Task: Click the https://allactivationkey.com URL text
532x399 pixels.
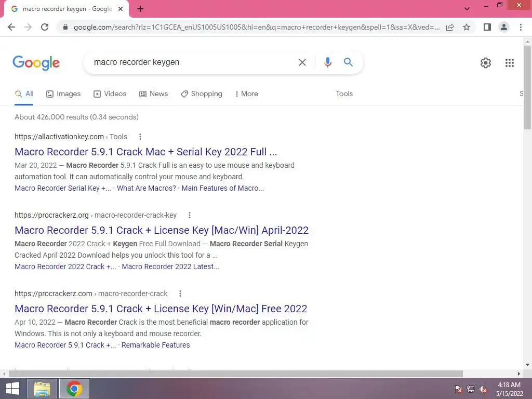Action: [x=59, y=137]
